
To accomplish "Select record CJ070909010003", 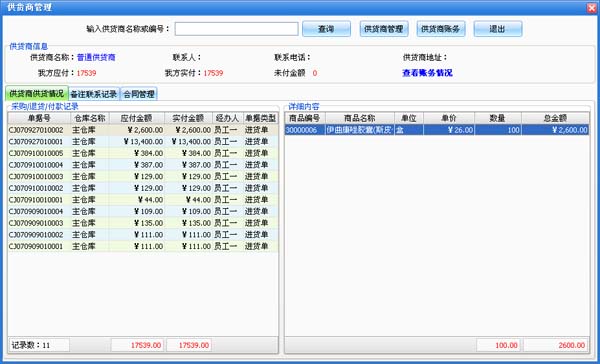I will click(143, 223).
